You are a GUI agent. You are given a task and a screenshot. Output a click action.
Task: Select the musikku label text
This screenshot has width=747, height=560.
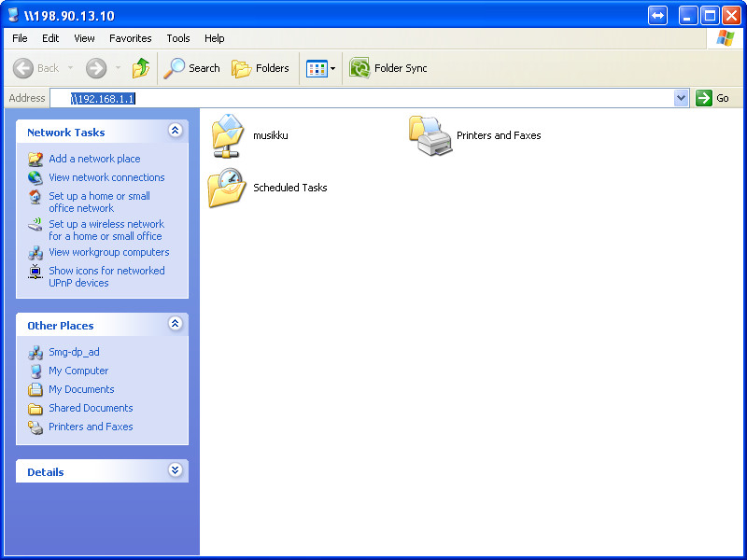[271, 135]
